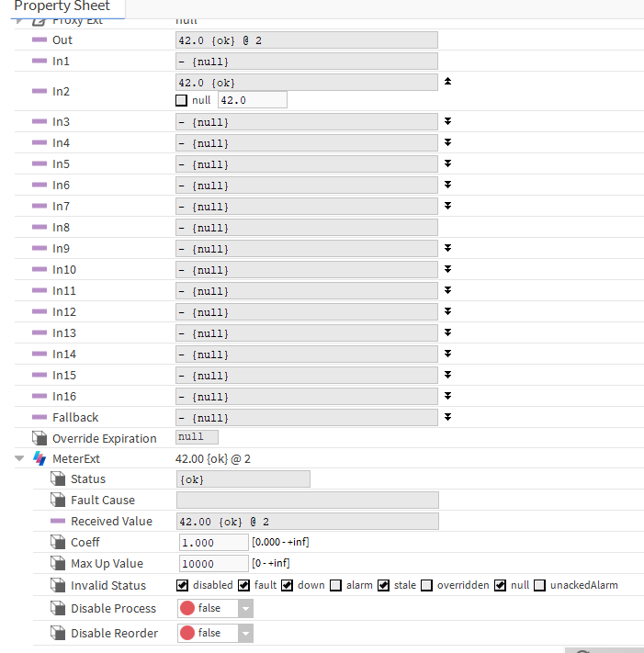Click the Max Up Value input field

(x=213, y=564)
